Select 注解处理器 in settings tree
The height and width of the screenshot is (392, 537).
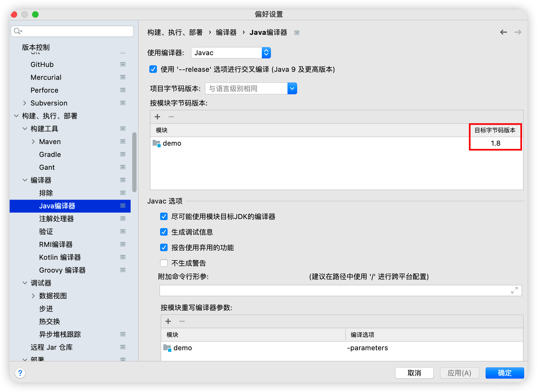(56, 219)
